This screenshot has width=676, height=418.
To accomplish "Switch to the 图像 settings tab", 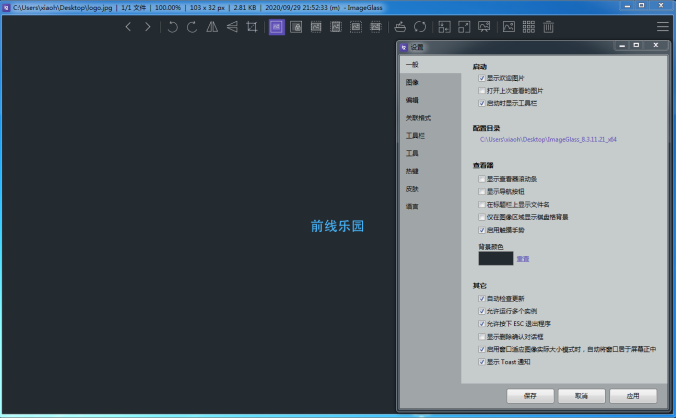I will coord(431,82).
